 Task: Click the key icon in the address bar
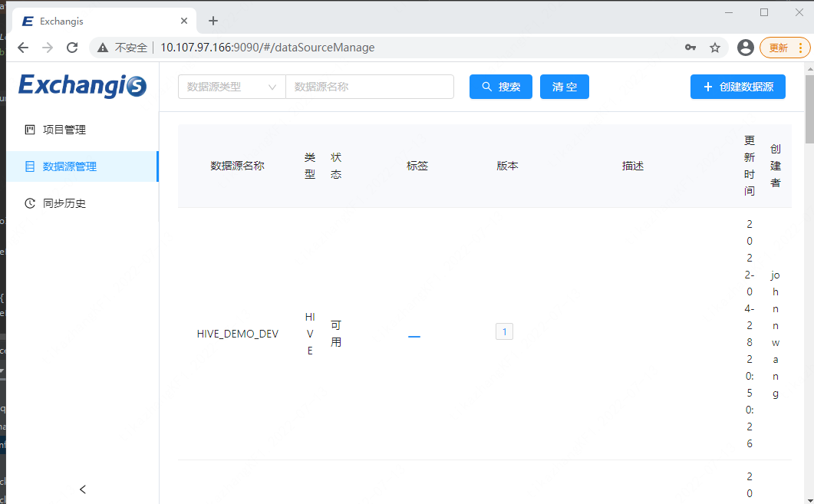(690, 47)
